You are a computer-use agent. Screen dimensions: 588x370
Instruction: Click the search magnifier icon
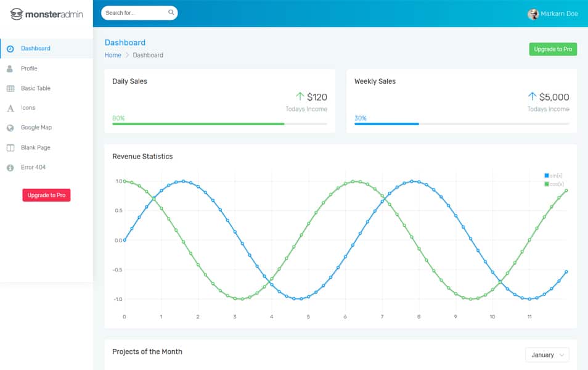pos(171,12)
